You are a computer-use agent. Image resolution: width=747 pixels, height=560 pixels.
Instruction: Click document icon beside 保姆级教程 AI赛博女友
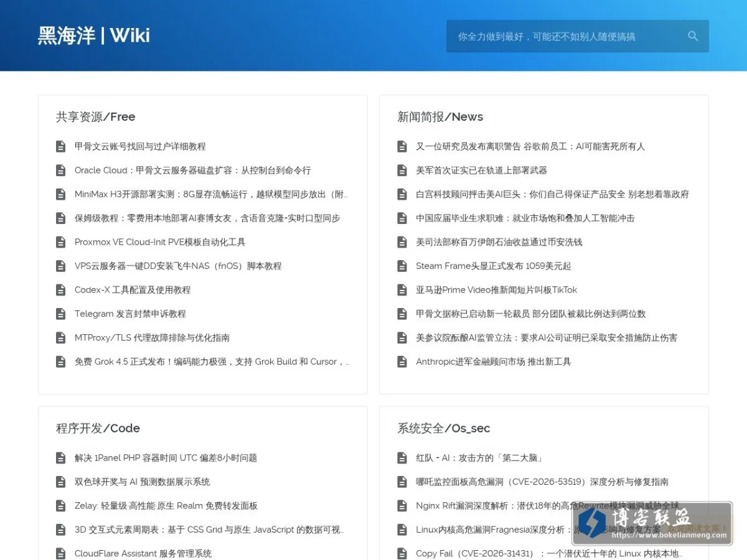coord(61,218)
